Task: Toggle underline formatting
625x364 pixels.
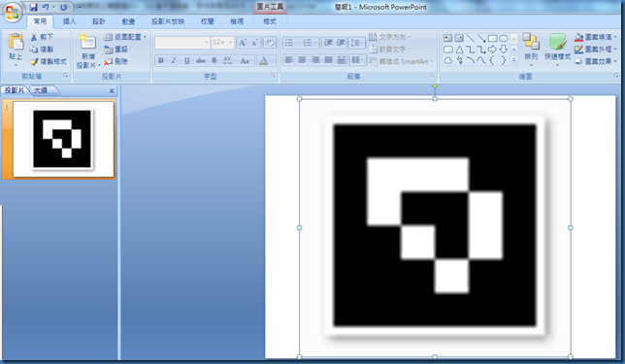Action: [x=186, y=60]
